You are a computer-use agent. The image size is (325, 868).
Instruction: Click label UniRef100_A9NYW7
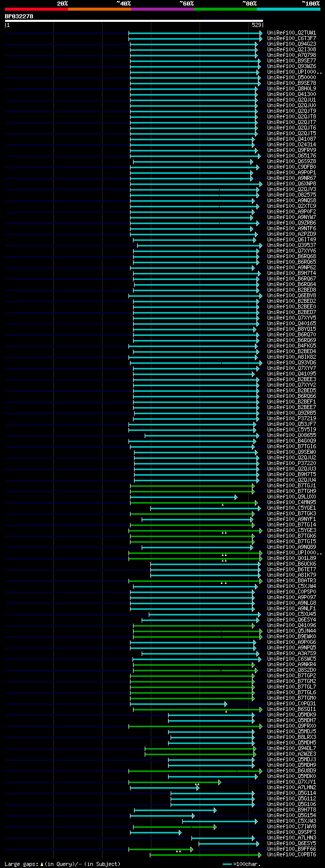pyautogui.click(x=291, y=217)
